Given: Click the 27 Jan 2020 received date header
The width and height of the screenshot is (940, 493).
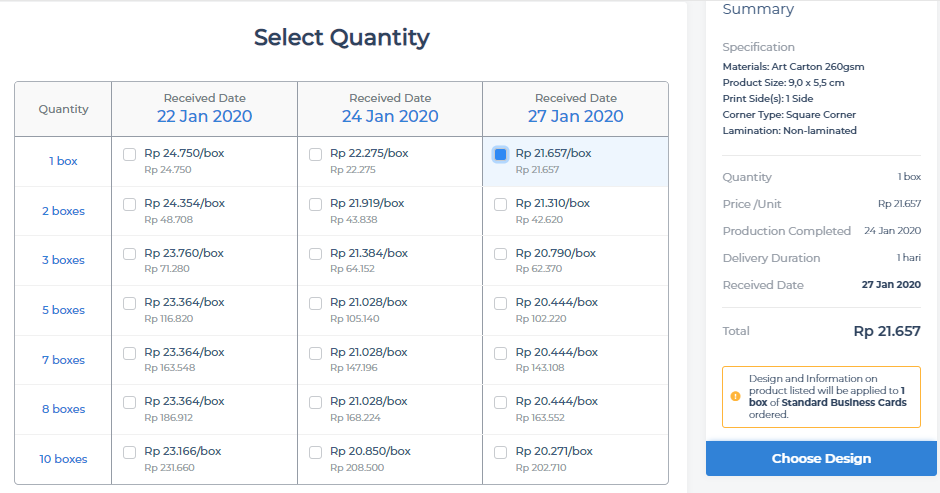Looking at the screenshot, I should coord(575,116).
